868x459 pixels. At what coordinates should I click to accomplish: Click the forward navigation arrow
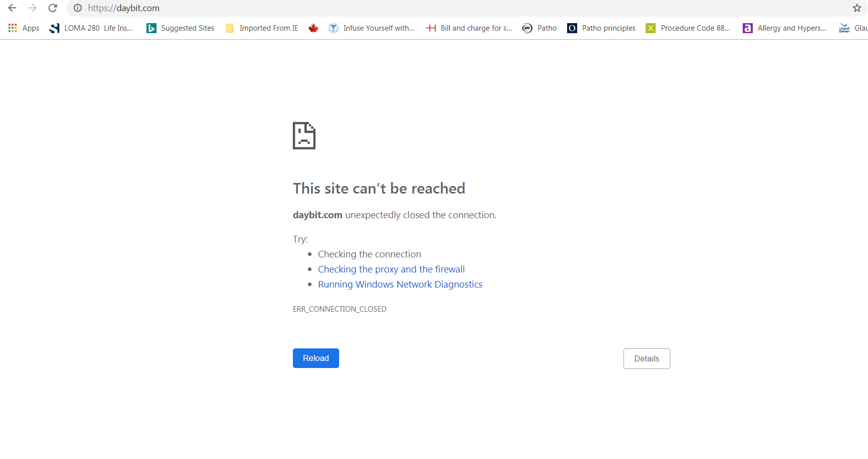pos(33,8)
